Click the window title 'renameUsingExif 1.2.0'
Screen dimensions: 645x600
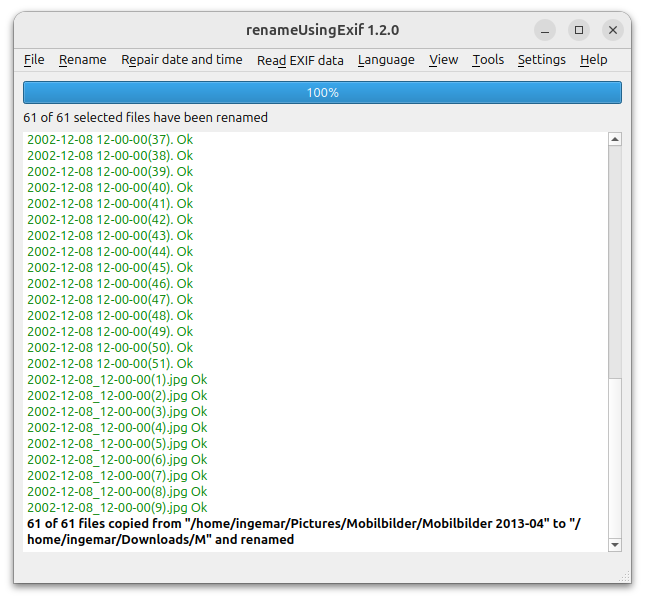click(x=322, y=30)
